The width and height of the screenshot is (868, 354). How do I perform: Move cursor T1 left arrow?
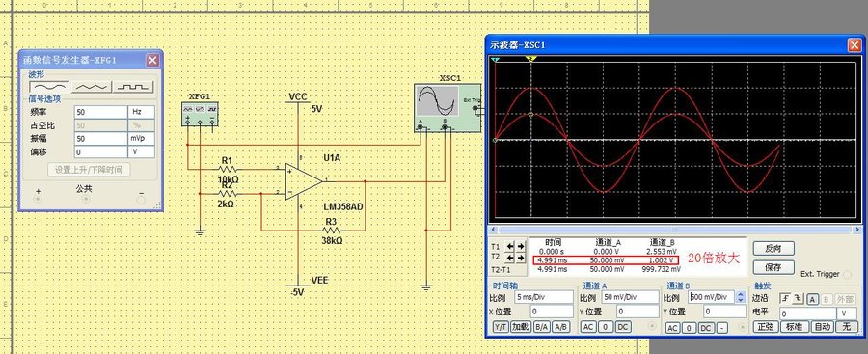tap(510, 246)
